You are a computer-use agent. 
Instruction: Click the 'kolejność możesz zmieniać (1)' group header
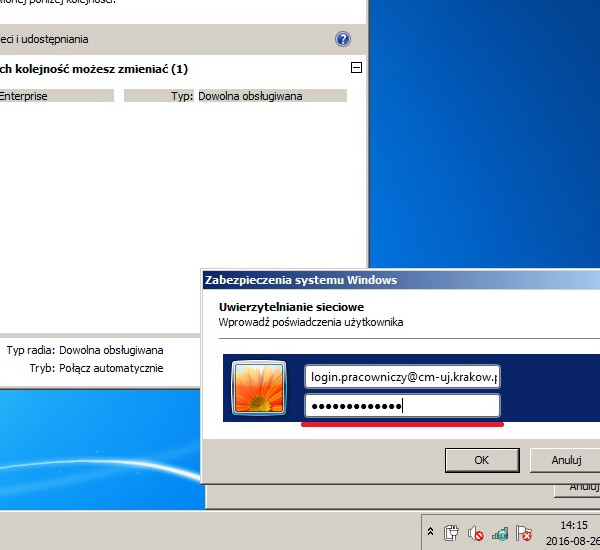click(95, 69)
